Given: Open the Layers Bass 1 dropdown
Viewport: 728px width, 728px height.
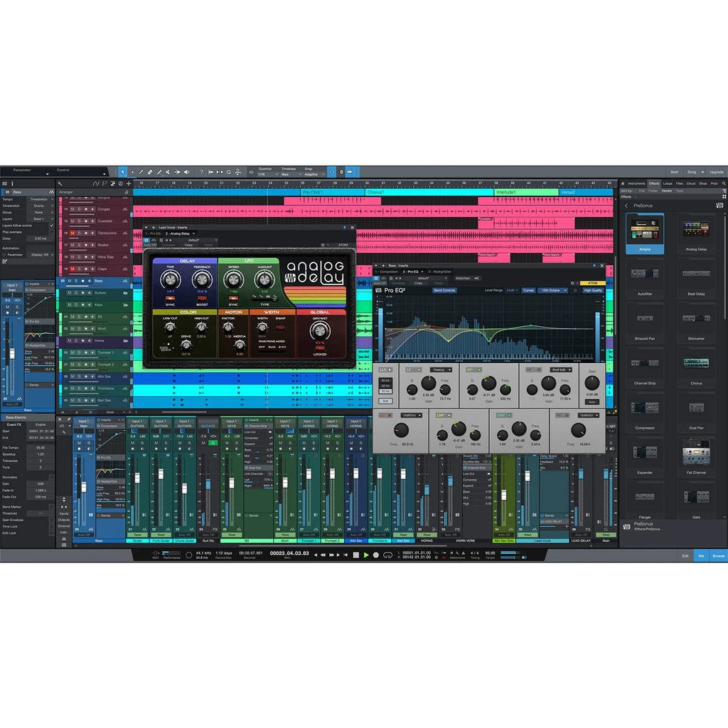Looking at the screenshot, I should (x=41, y=219).
